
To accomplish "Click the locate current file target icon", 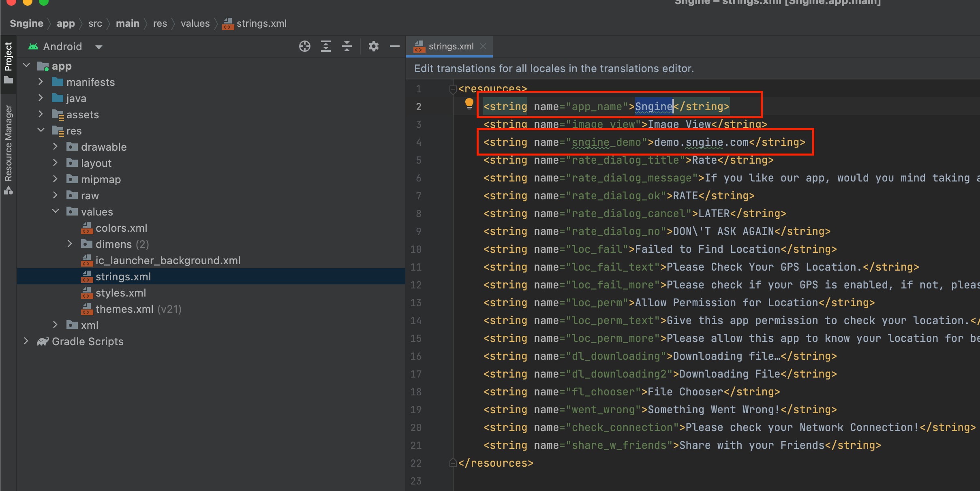I will (x=305, y=47).
